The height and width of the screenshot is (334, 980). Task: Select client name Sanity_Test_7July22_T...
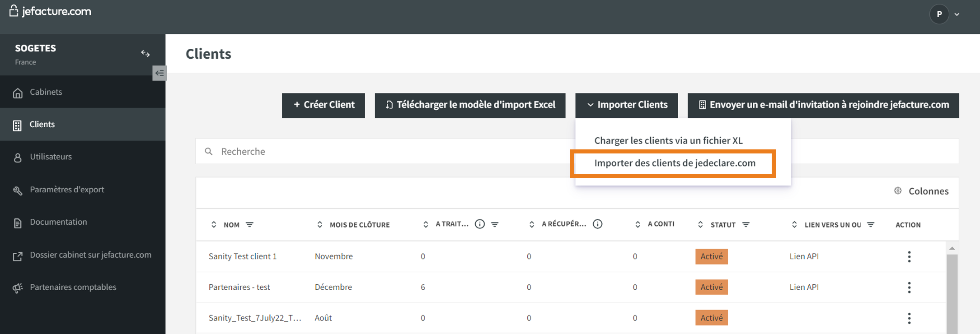[255, 318]
